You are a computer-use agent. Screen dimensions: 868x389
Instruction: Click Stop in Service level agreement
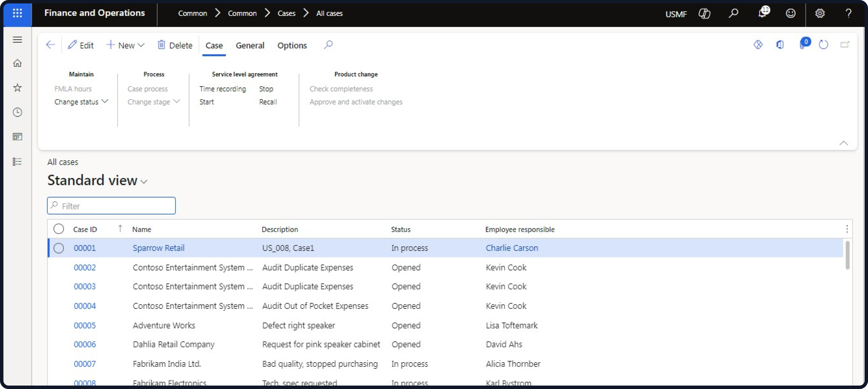click(x=266, y=89)
